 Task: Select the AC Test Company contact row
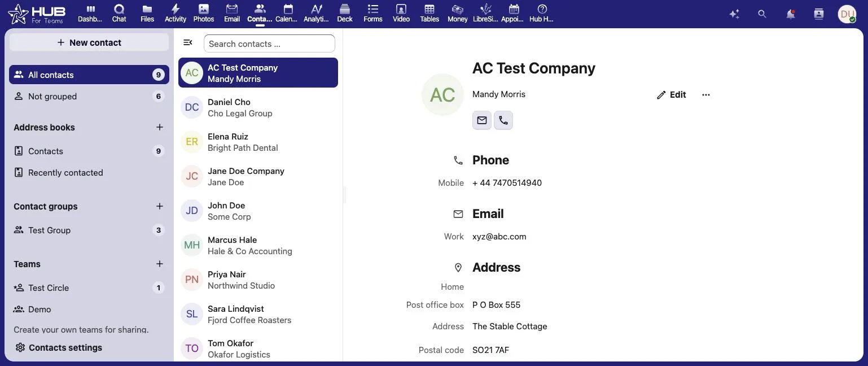tap(258, 73)
